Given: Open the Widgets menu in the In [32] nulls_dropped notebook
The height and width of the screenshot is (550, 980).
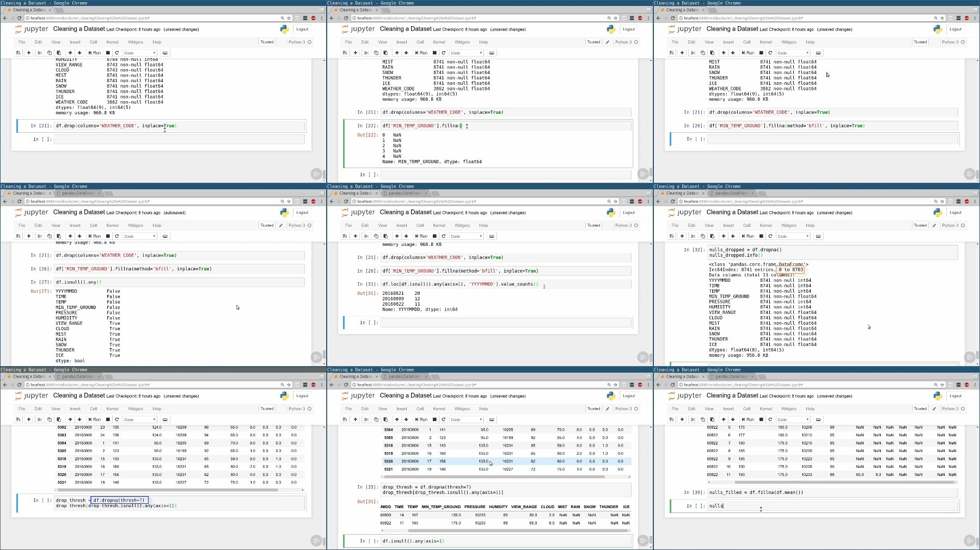Looking at the screenshot, I should [x=789, y=225].
